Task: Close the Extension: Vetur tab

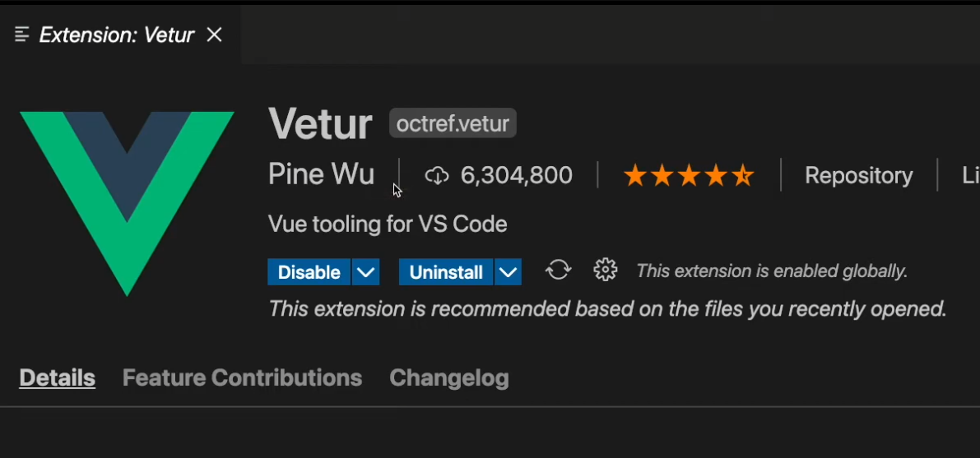Action: click(x=215, y=35)
